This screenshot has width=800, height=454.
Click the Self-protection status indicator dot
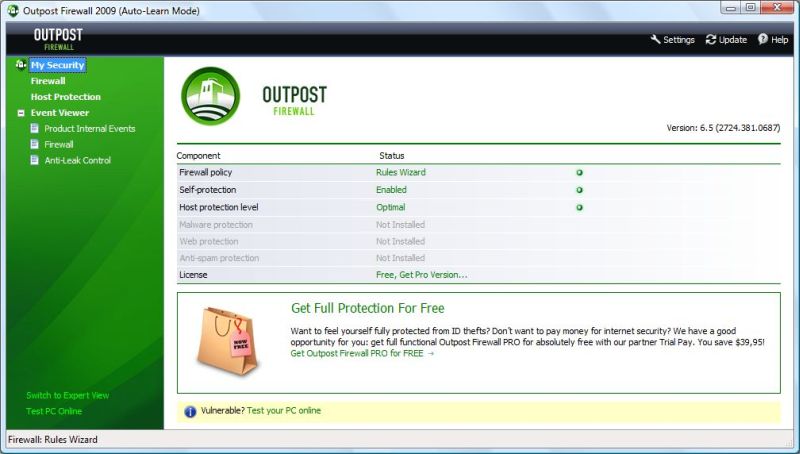click(579, 190)
